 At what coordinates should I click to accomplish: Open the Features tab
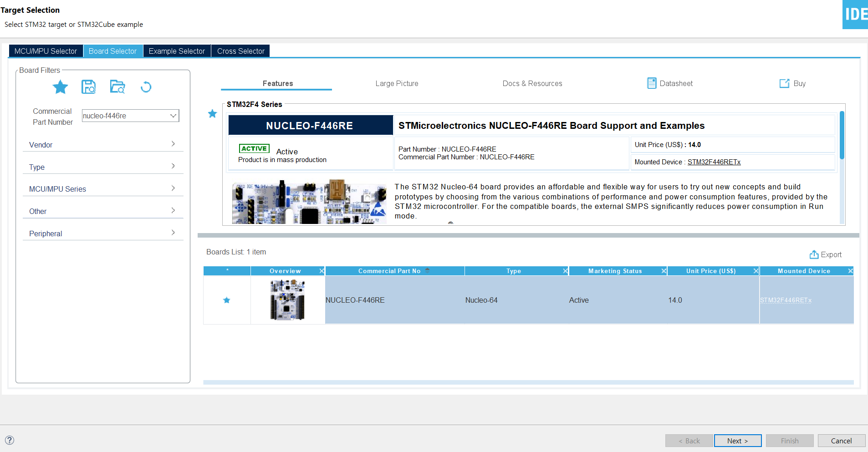click(277, 83)
